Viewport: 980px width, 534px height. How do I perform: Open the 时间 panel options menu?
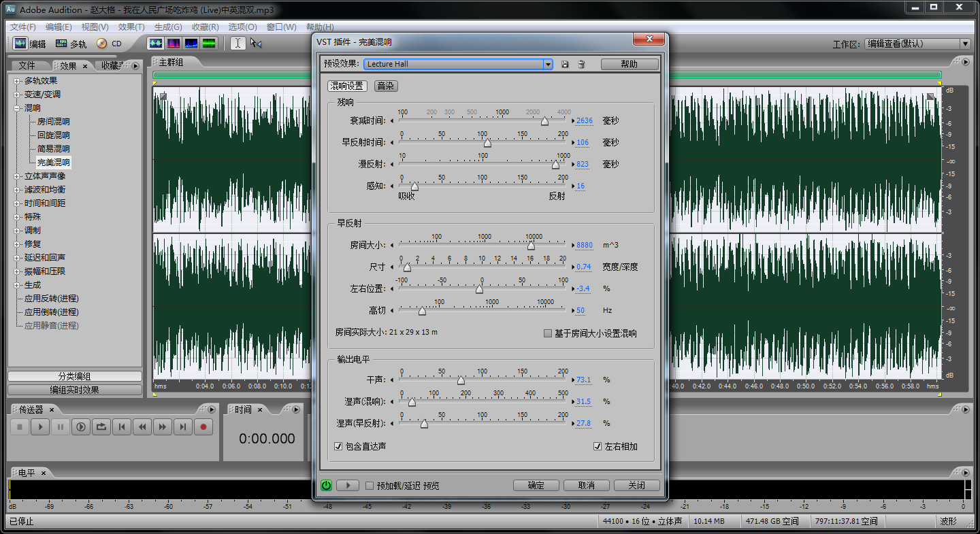[295, 410]
